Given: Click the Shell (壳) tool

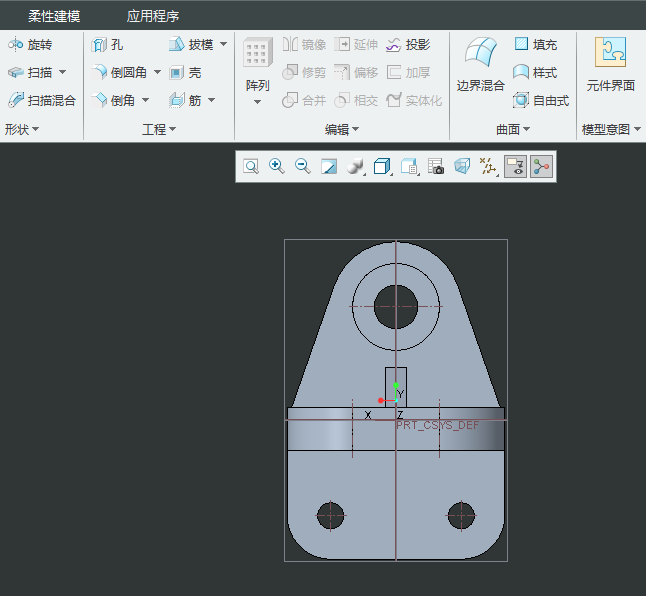Looking at the screenshot, I should [x=185, y=73].
